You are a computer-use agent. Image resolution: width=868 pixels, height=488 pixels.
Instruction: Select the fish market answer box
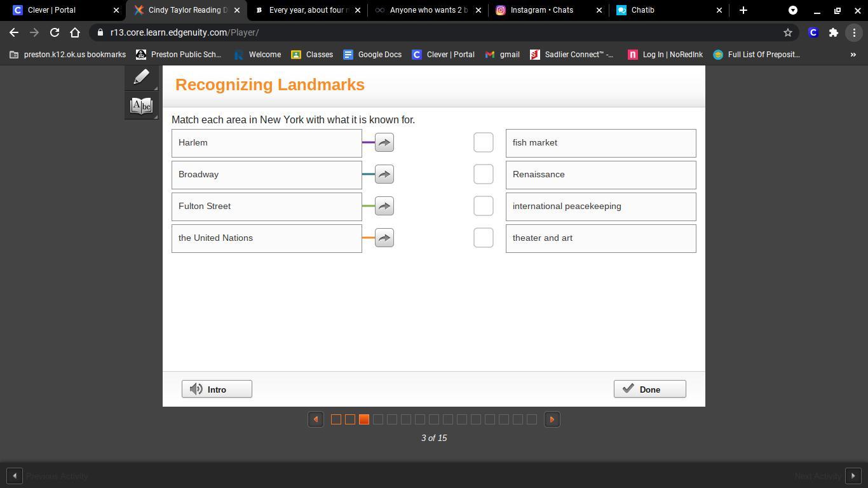601,143
